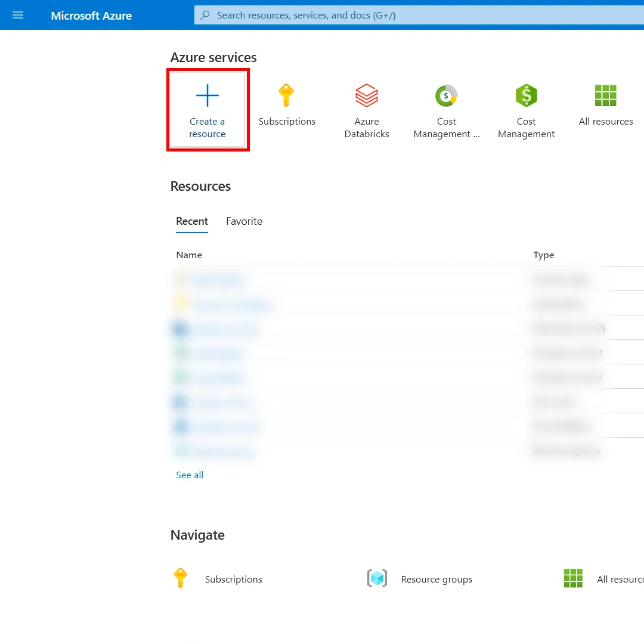This screenshot has height=644, width=644.
Task: Switch to the Recent tab
Action: coord(191,221)
